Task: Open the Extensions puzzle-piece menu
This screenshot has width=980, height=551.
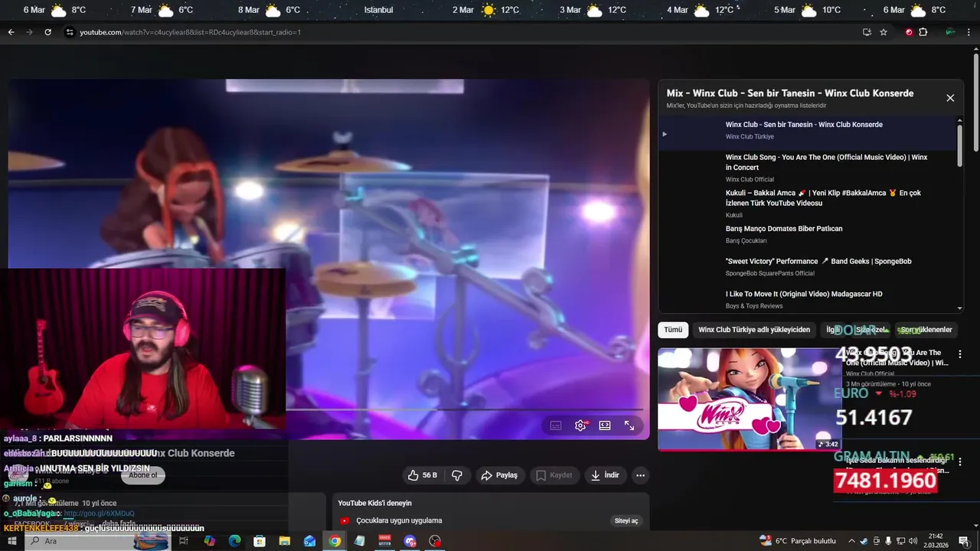Action: [x=923, y=32]
